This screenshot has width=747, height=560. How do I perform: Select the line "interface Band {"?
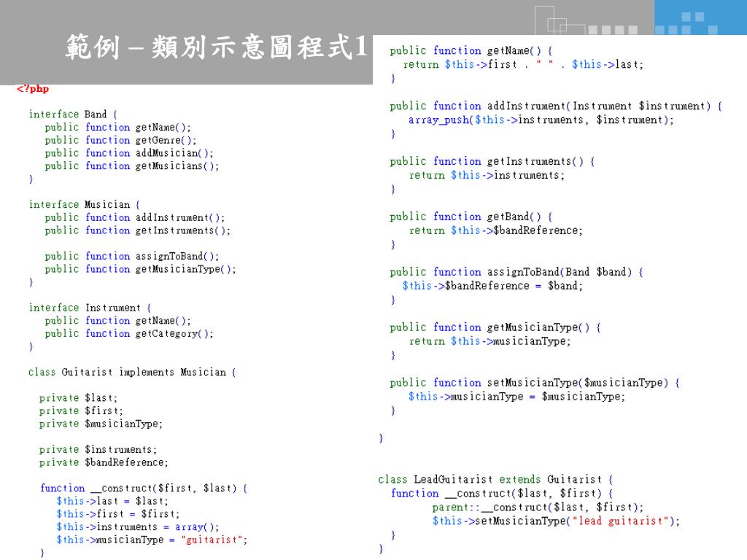(x=73, y=114)
